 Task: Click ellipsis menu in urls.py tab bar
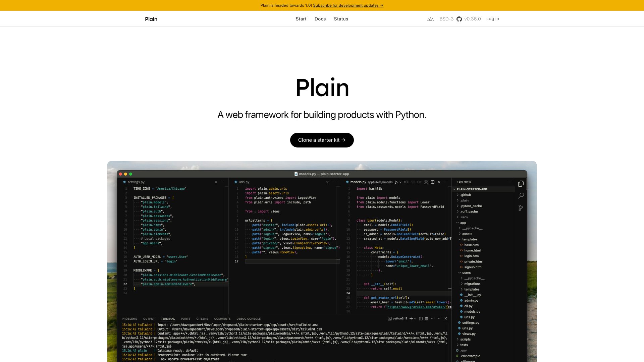(x=334, y=182)
